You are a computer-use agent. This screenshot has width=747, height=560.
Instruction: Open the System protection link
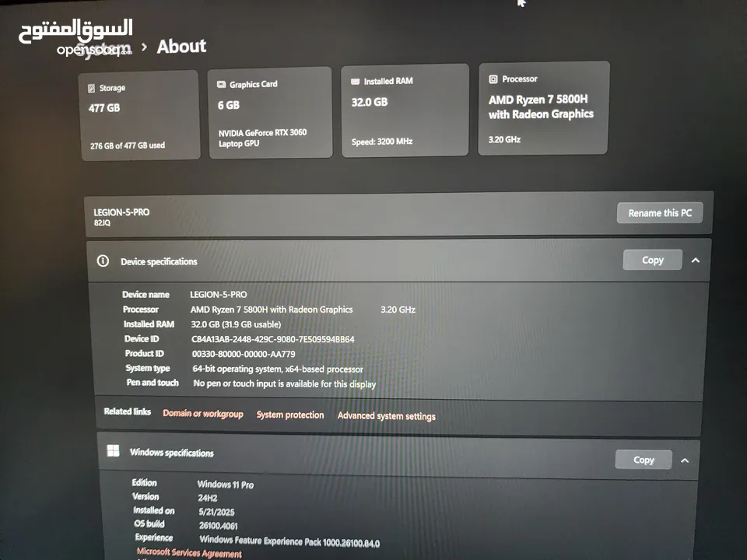(x=290, y=415)
